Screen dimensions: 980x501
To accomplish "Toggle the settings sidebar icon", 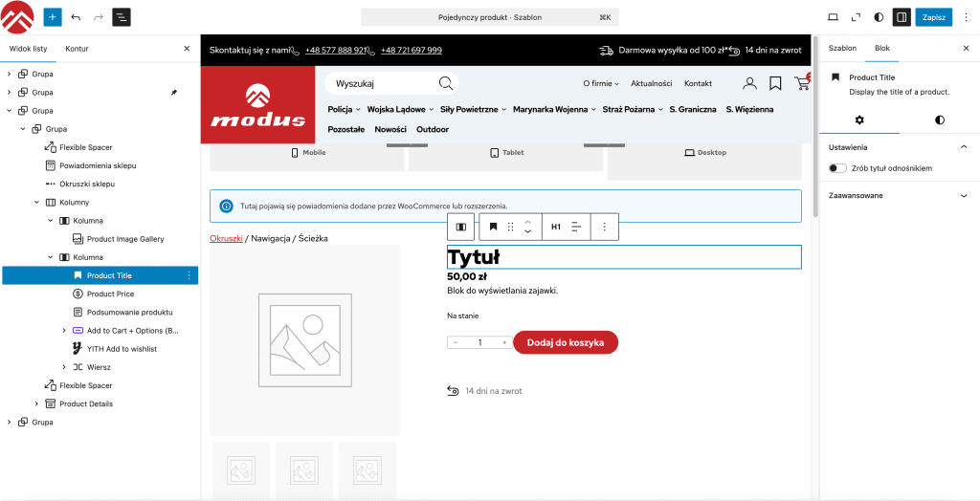I will [902, 17].
